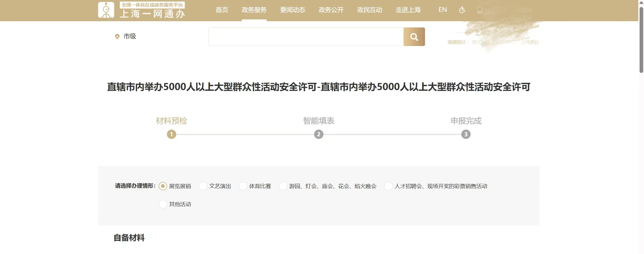This screenshot has width=644, height=254.
Task: Open the 政务服务 navigation tab
Action: [x=254, y=10]
